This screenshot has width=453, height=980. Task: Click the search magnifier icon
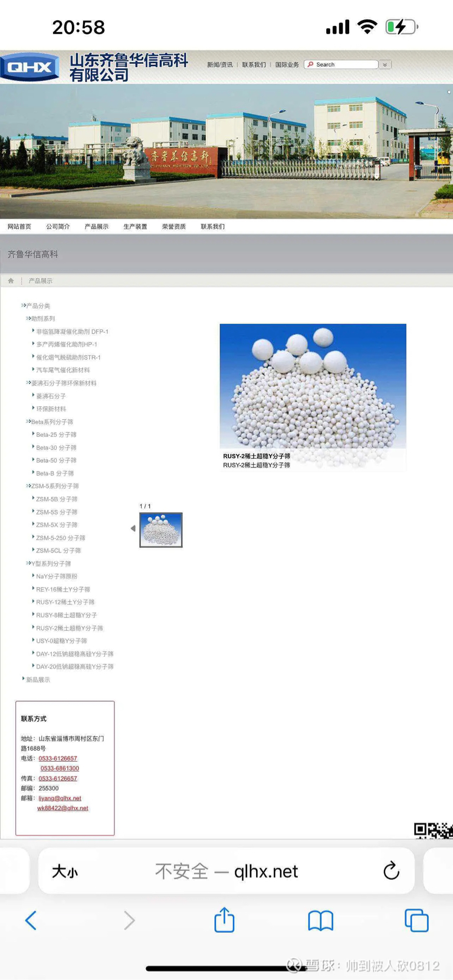(x=310, y=64)
